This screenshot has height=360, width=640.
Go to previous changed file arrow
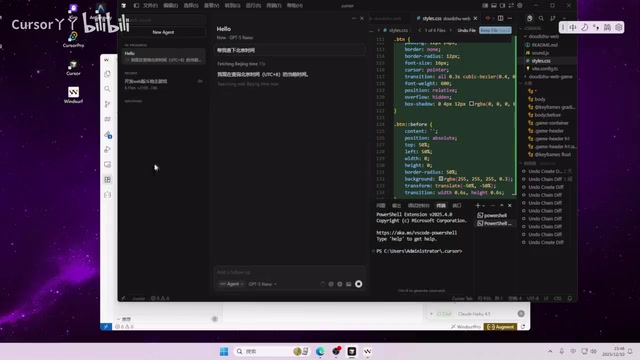420,30
